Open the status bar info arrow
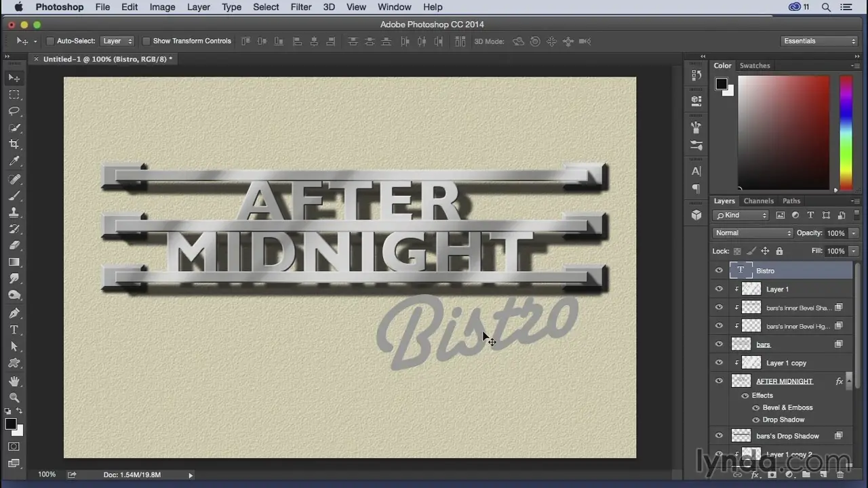This screenshot has height=488, width=868. pos(191,475)
